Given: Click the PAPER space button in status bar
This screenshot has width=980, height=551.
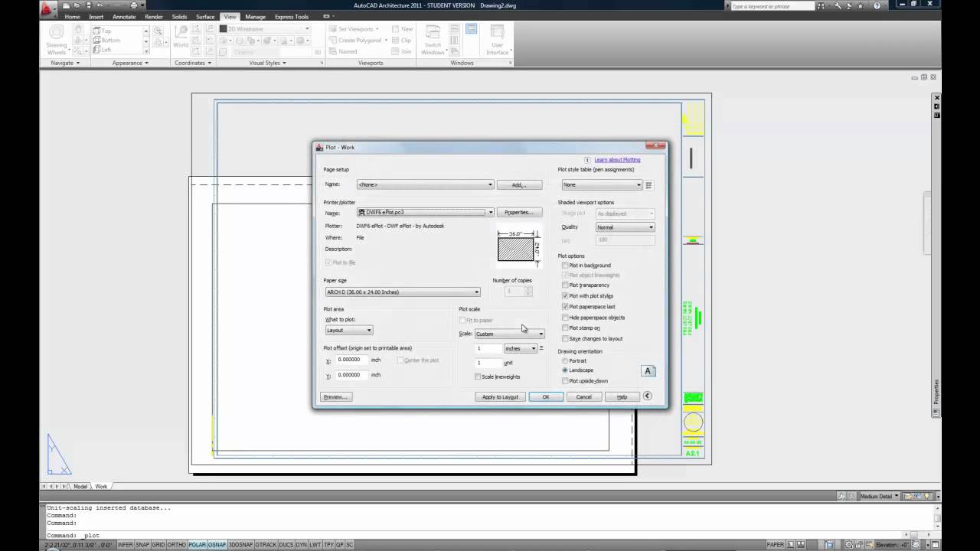Looking at the screenshot, I should click(x=776, y=545).
